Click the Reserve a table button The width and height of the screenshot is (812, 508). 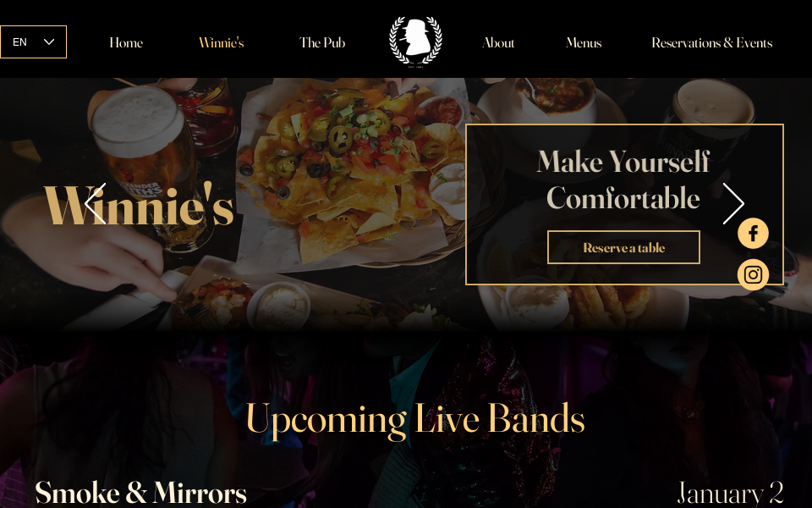[623, 247]
